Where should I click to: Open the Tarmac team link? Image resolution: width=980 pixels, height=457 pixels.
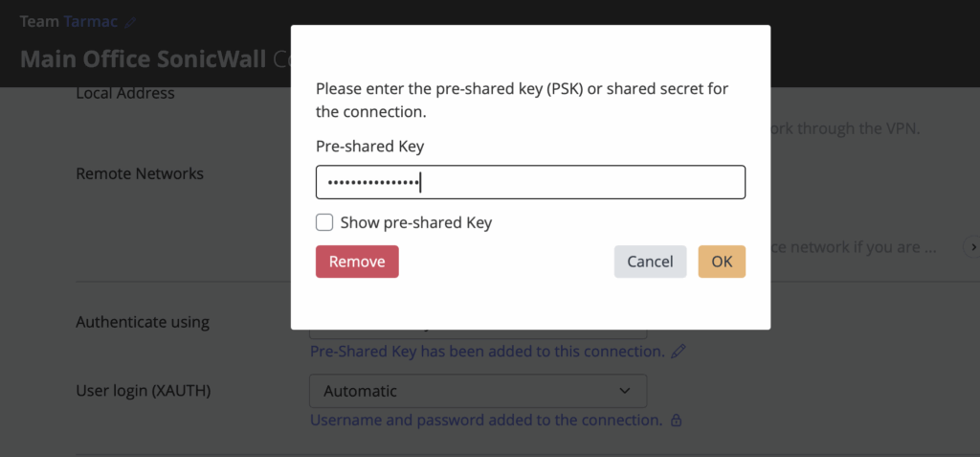[x=92, y=21]
